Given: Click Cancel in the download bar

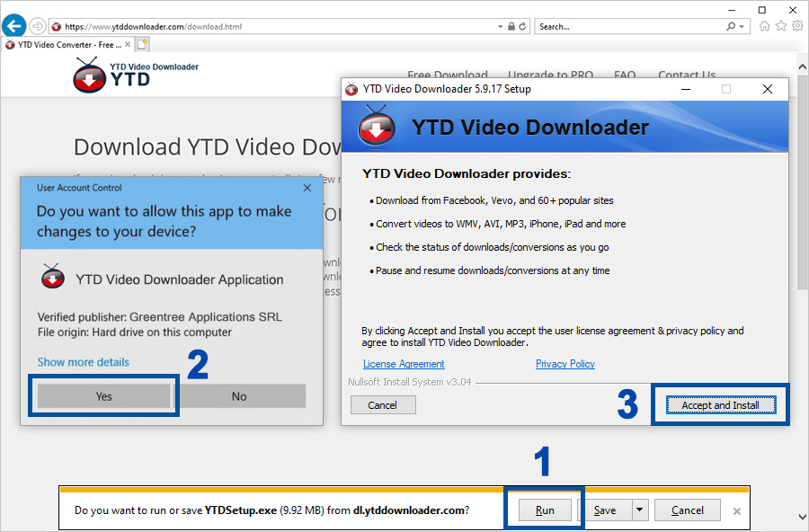Looking at the screenshot, I should coord(688,510).
